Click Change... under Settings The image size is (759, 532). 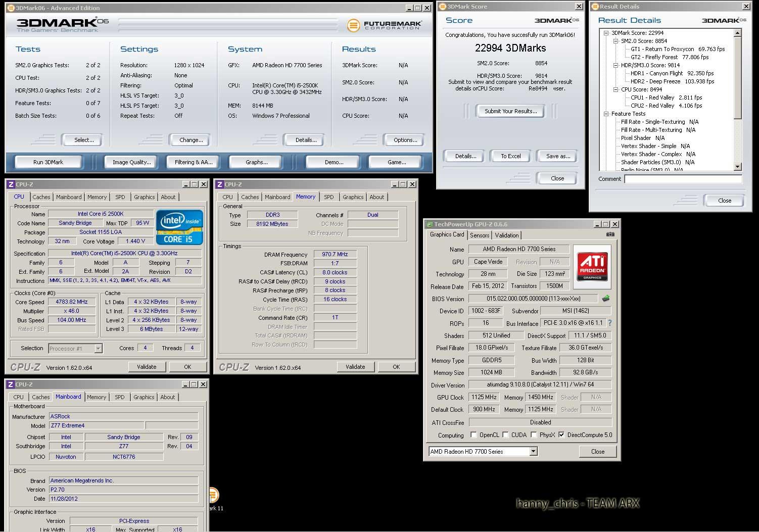click(x=191, y=140)
